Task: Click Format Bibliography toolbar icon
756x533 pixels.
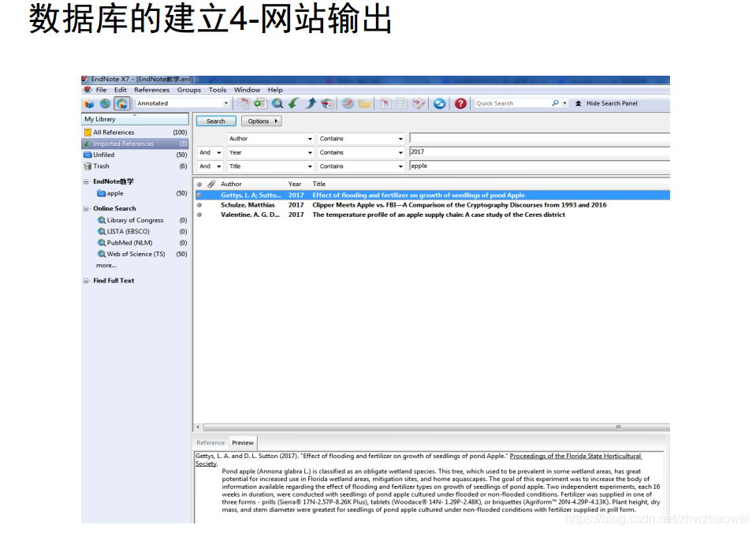Action: pyautogui.click(x=401, y=103)
